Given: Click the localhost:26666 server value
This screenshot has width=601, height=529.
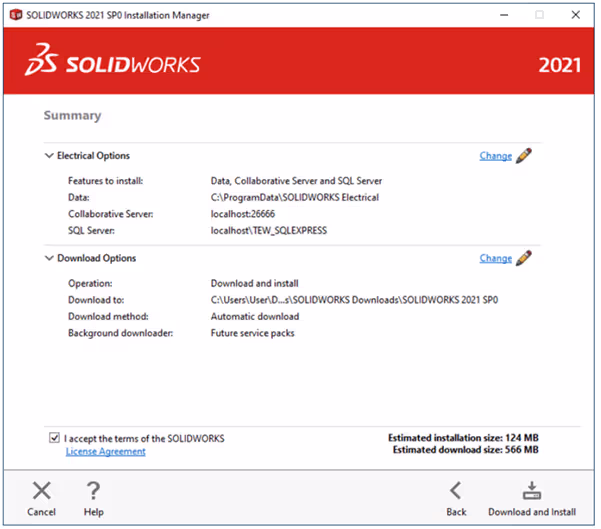Looking at the screenshot, I should point(243,214).
